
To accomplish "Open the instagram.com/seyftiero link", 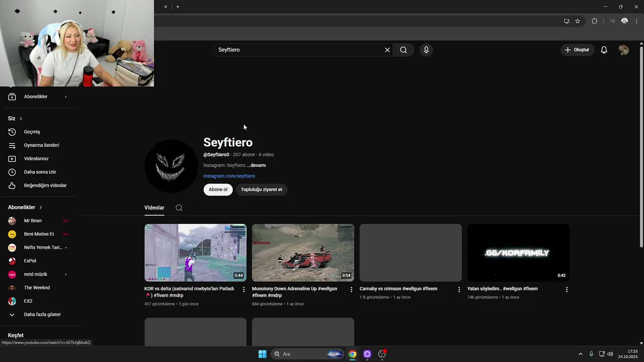I will (229, 176).
